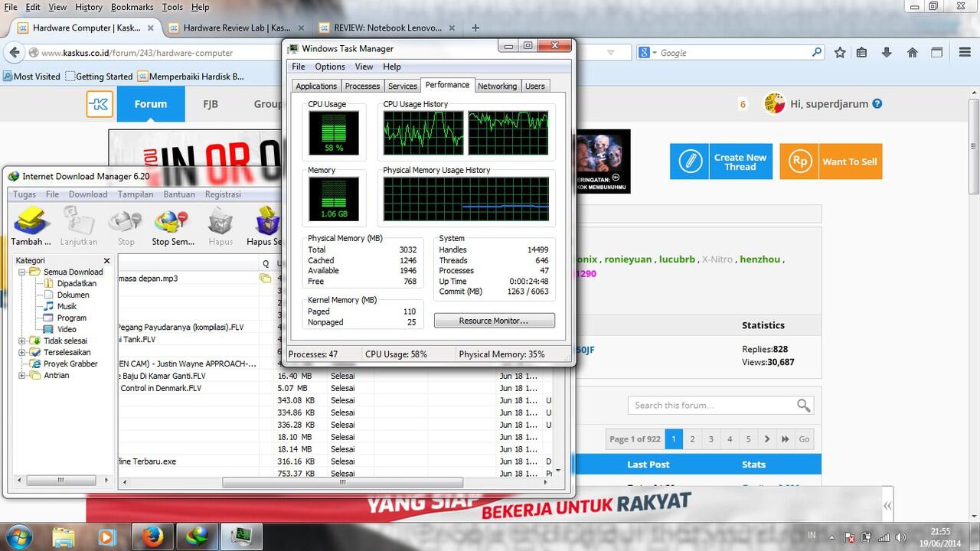Switch to the Applications tab
Viewport: 980px width, 551px height.
316,86
